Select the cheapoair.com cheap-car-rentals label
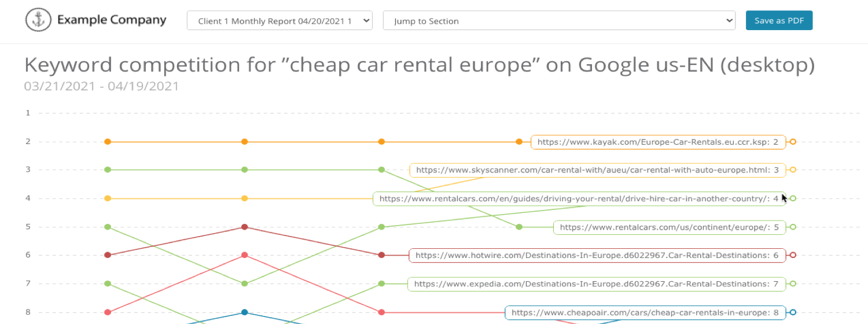The image size is (868, 324). click(x=645, y=312)
